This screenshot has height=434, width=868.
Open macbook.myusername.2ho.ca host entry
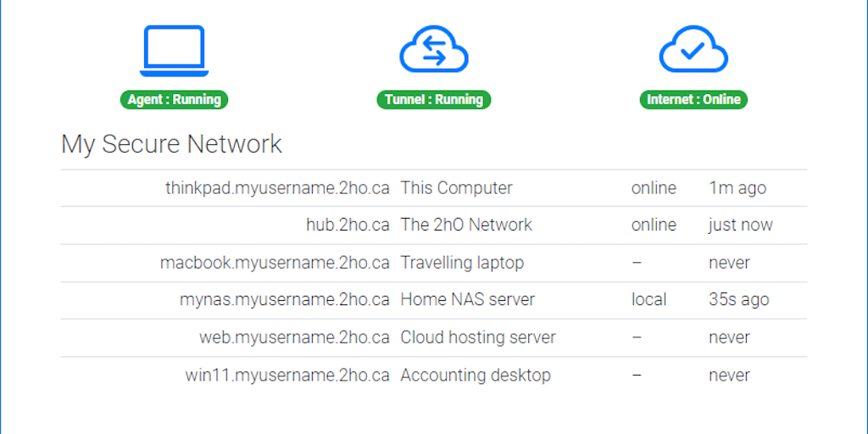click(275, 263)
